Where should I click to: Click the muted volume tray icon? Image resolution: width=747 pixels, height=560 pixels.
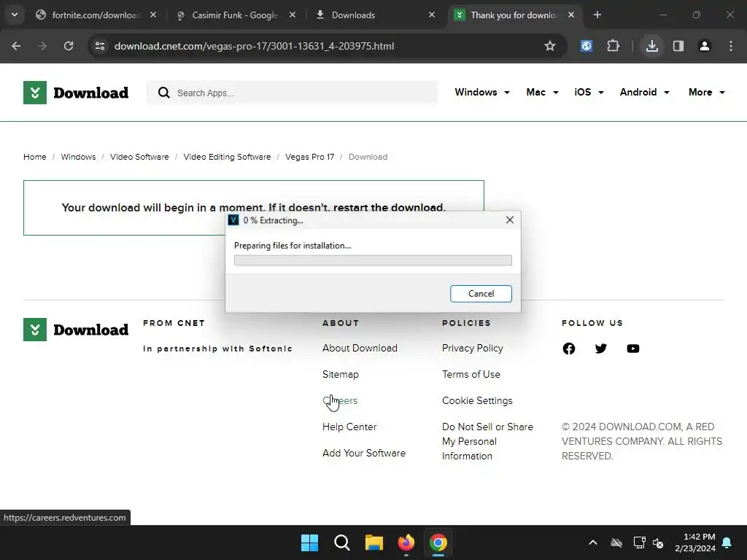point(658,542)
